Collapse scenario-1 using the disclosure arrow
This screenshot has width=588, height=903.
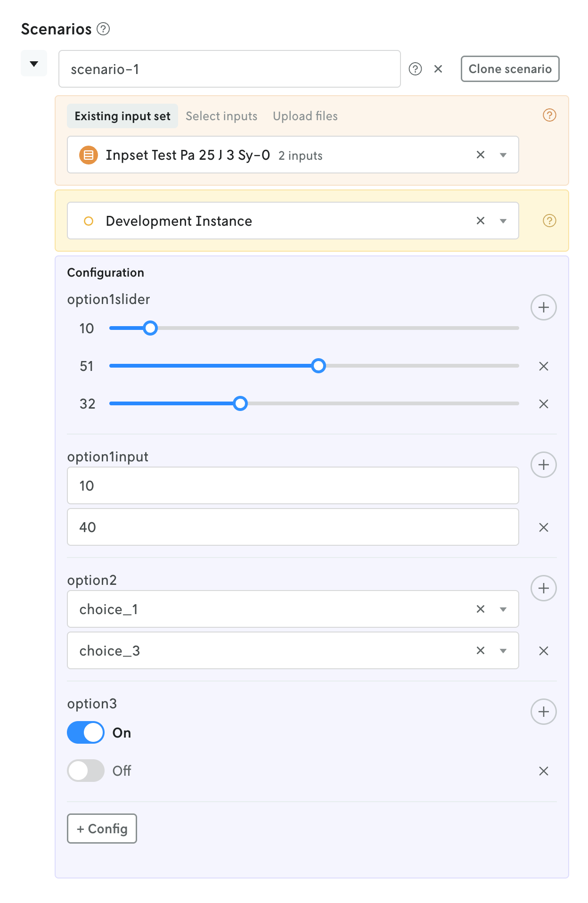(34, 64)
